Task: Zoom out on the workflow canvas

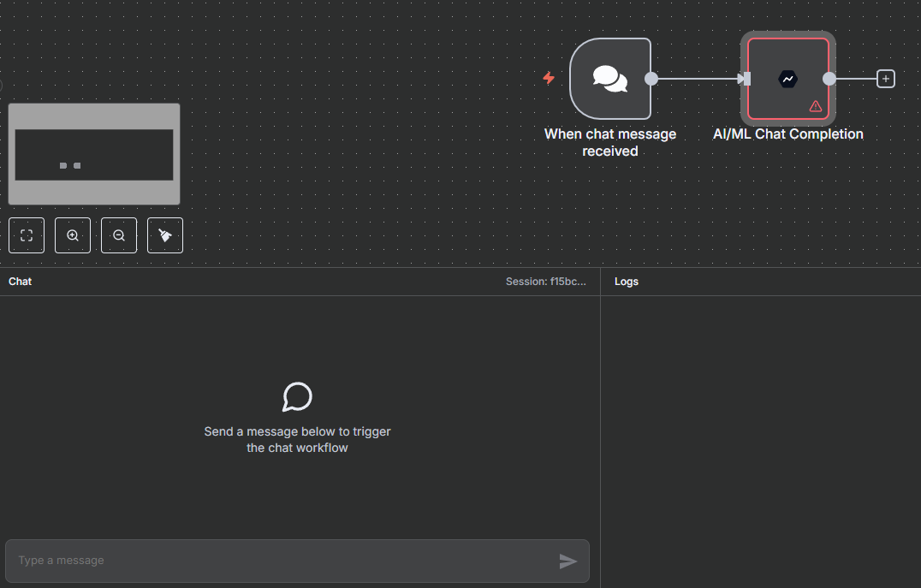Action: tap(119, 235)
